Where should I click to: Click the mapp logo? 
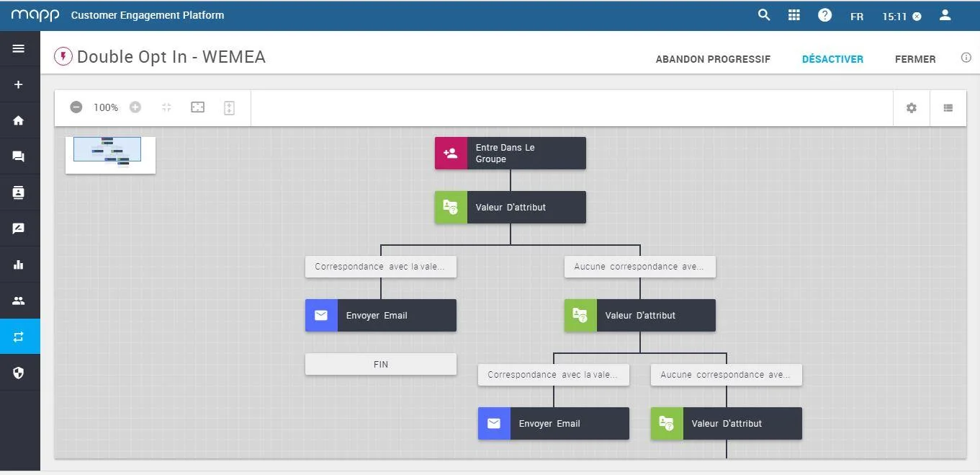coord(35,15)
